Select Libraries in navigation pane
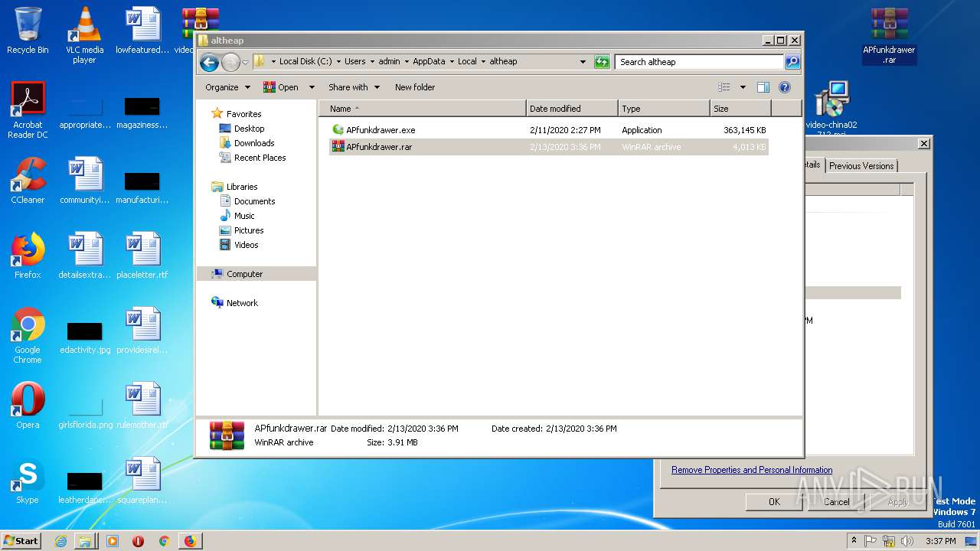Viewport: 980px width, 551px height. pyautogui.click(x=242, y=187)
